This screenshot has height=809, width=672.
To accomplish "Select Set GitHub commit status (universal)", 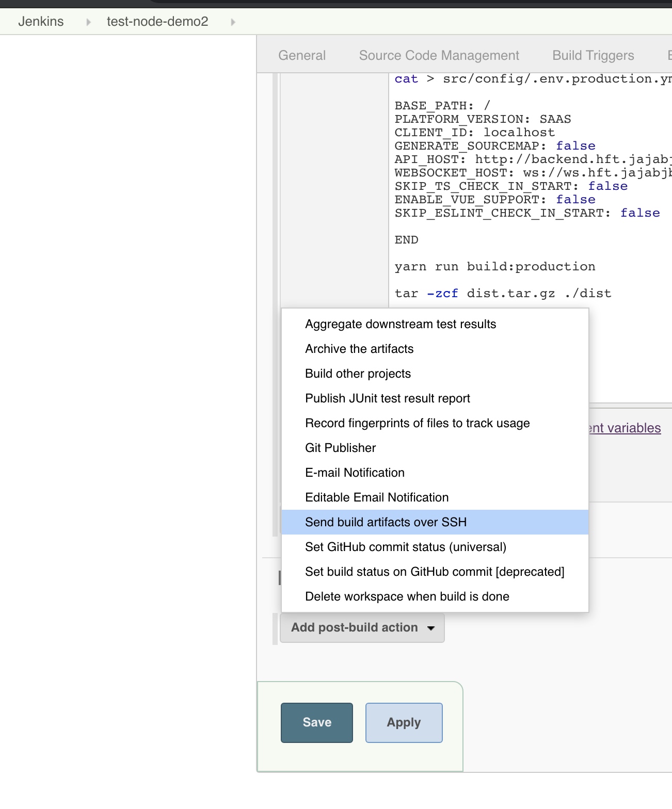I will tap(435, 547).
